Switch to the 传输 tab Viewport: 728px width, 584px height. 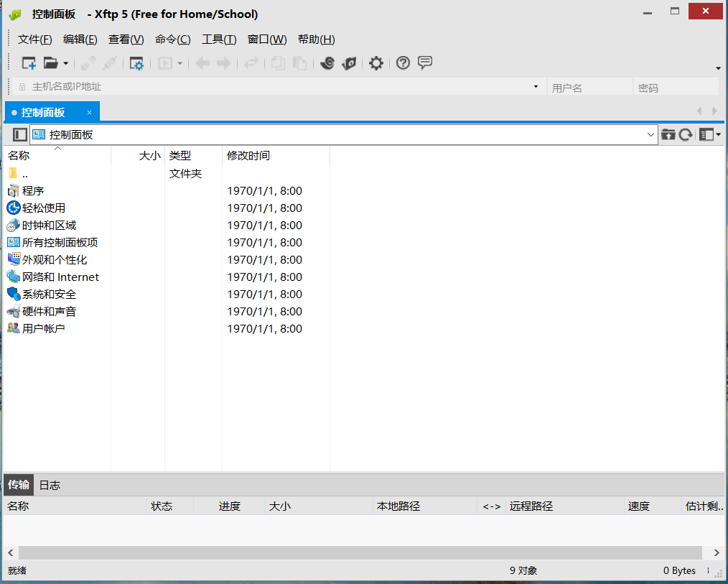click(19, 485)
